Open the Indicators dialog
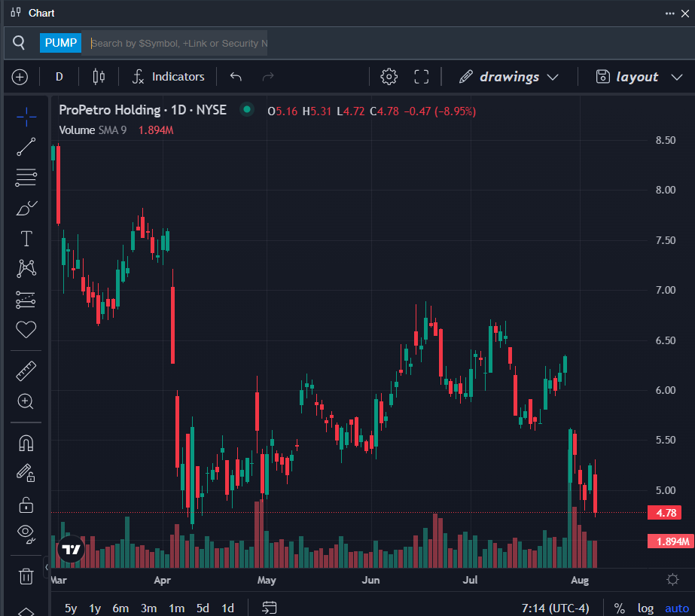The height and width of the screenshot is (616, 695). 169,77
